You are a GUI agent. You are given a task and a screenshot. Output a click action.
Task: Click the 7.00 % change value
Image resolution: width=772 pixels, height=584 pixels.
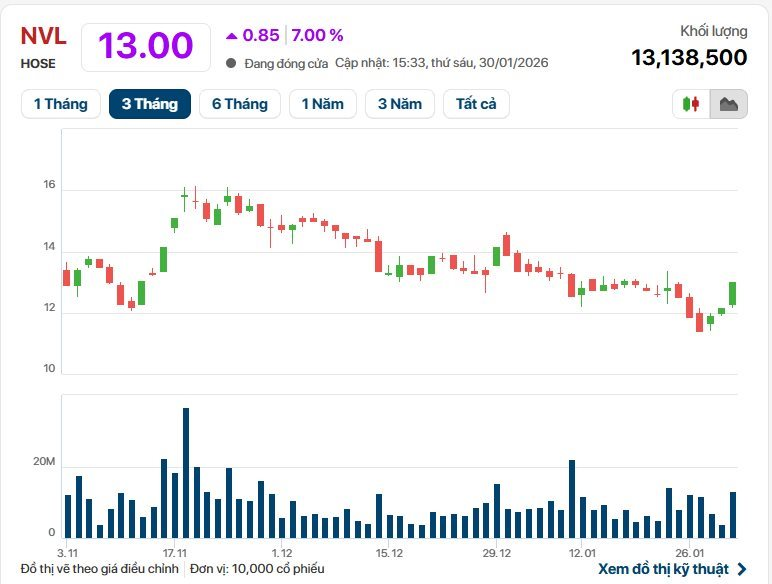tap(317, 35)
